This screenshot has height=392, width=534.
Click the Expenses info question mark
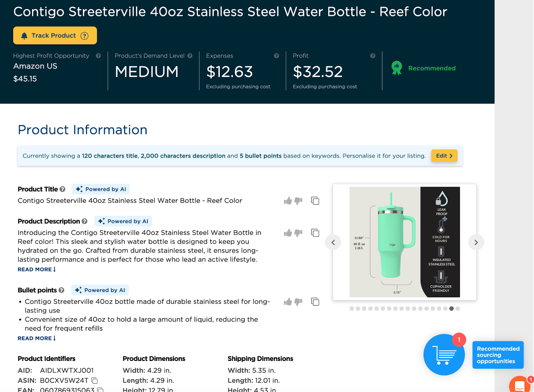(276, 56)
